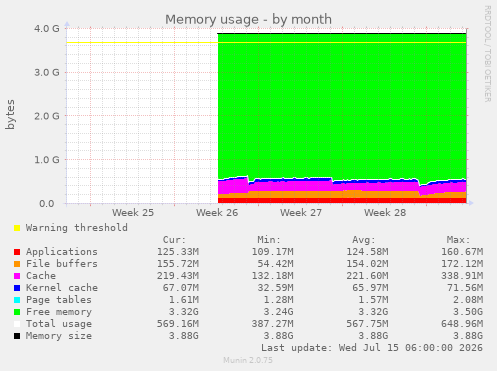Click the Cache max value 338.91M
497x371 pixels.
click(x=462, y=276)
